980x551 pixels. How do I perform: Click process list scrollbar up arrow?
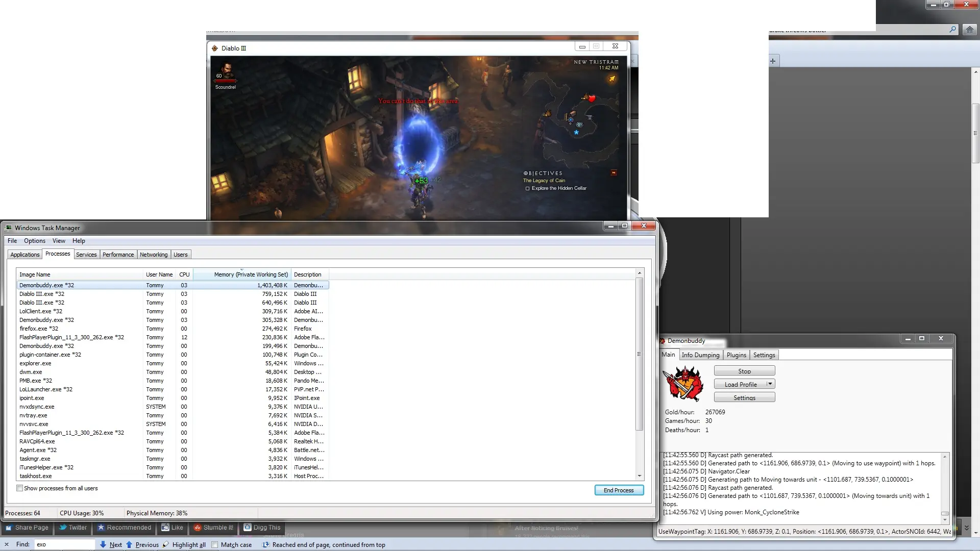tap(639, 273)
